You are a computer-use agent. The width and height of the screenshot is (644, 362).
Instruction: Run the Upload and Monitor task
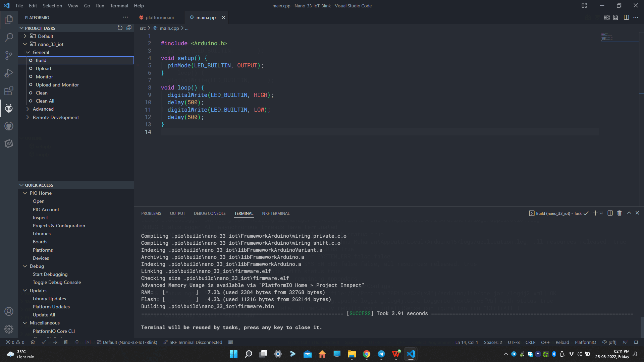pos(76,85)
